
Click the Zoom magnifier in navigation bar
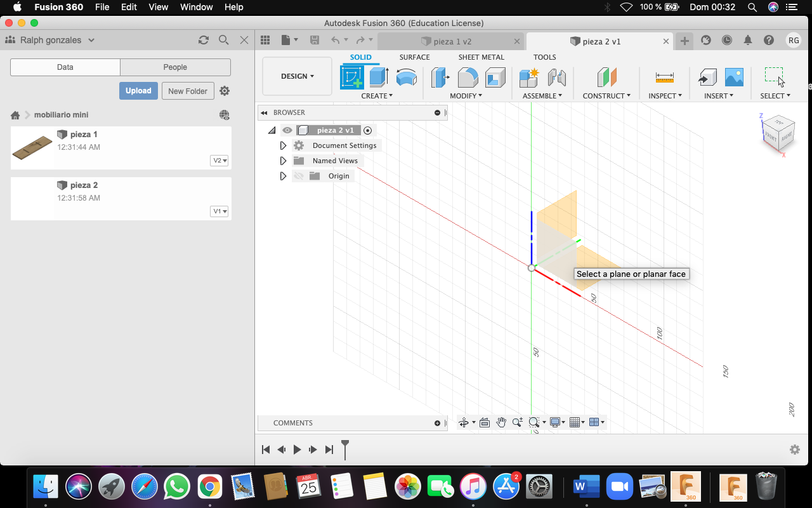[518, 422]
